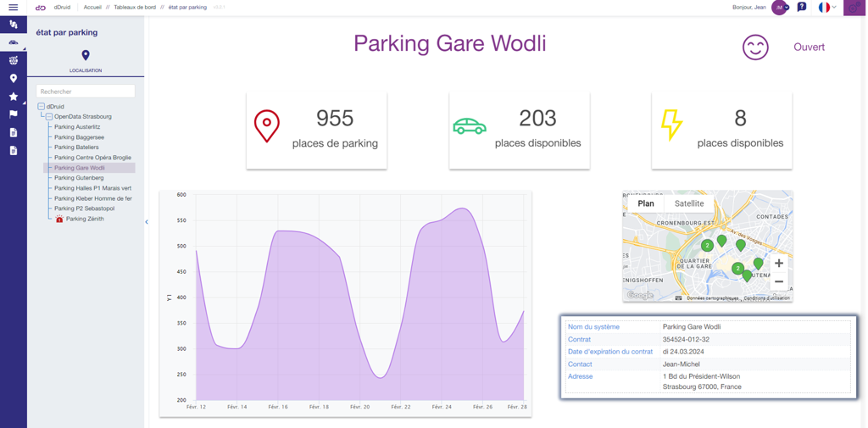Select Parking Kleber Homme de fer
The width and height of the screenshot is (868, 428).
(x=93, y=198)
